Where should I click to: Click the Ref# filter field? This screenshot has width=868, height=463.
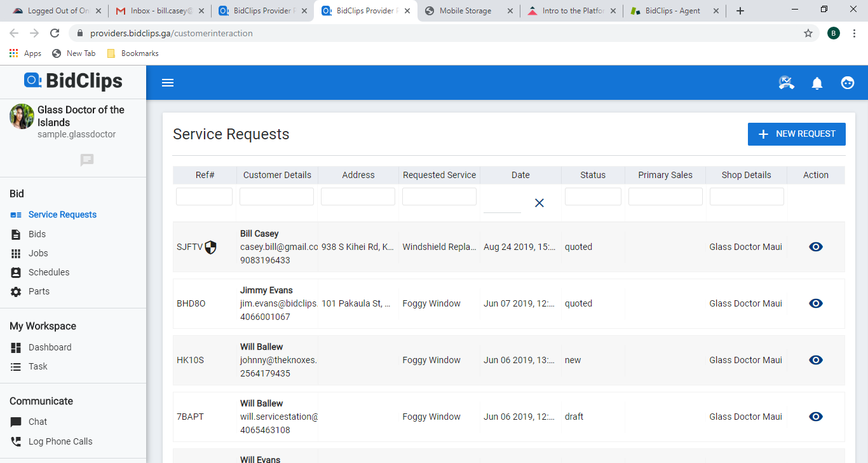coord(204,197)
